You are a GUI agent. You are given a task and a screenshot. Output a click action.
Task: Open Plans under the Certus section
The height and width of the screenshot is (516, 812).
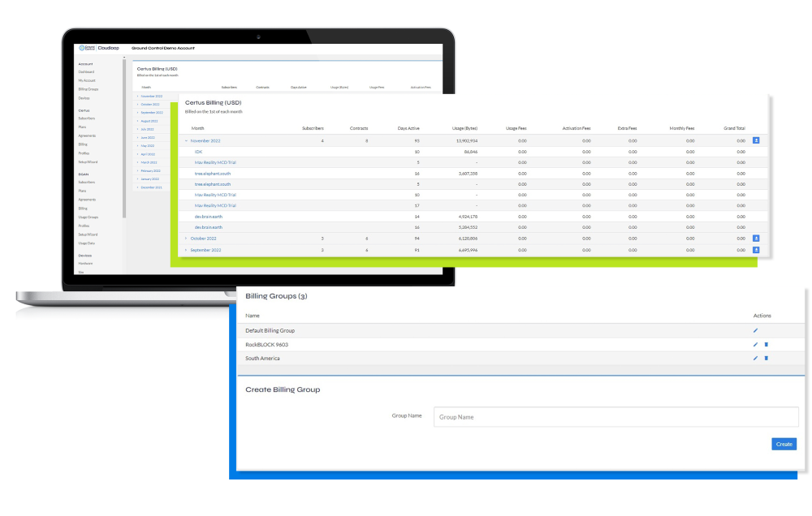pyautogui.click(x=82, y=127)
